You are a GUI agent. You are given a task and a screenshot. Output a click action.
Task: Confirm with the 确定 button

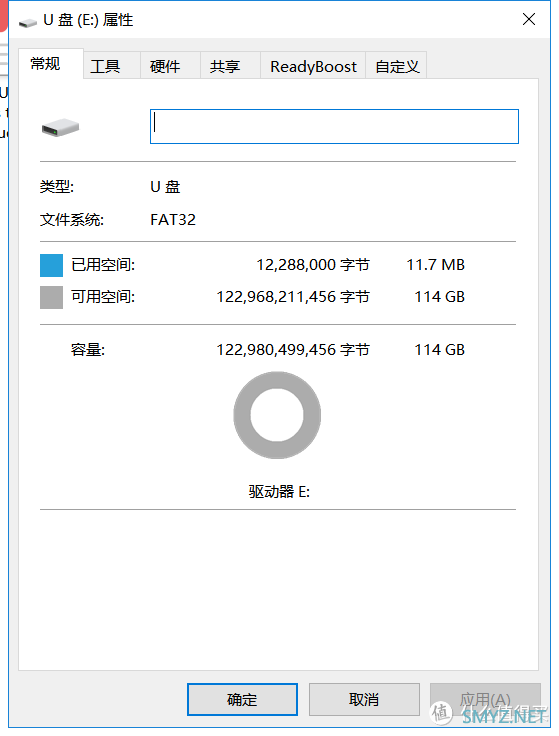242,699
